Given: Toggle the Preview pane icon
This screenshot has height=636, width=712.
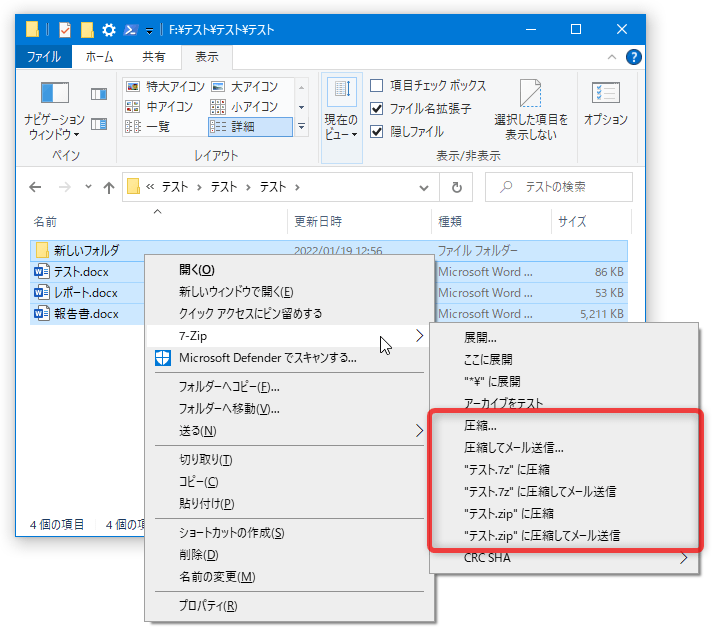Looking at the screenshot, I should click(99, 94).
